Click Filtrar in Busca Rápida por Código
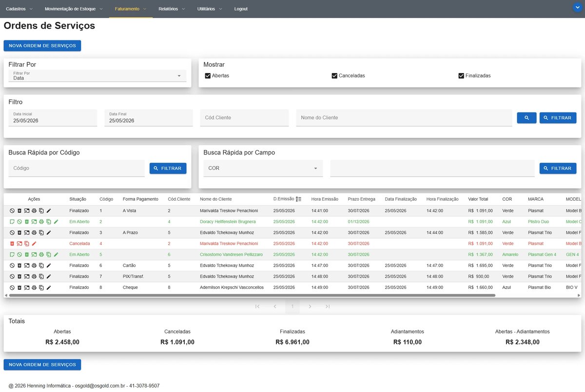 (x=168, y=168)
